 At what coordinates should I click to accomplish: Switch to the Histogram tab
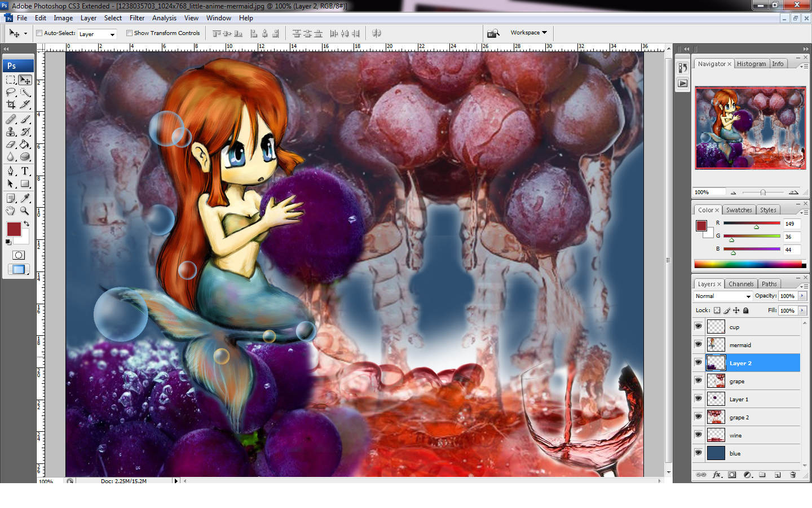(751, 64)
